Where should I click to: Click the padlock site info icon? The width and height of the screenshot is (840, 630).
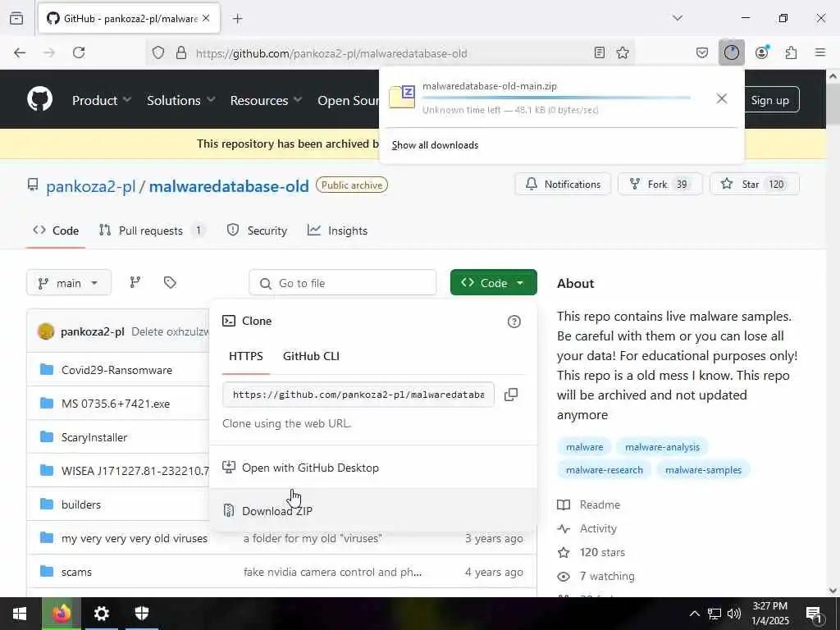point(181,52)
